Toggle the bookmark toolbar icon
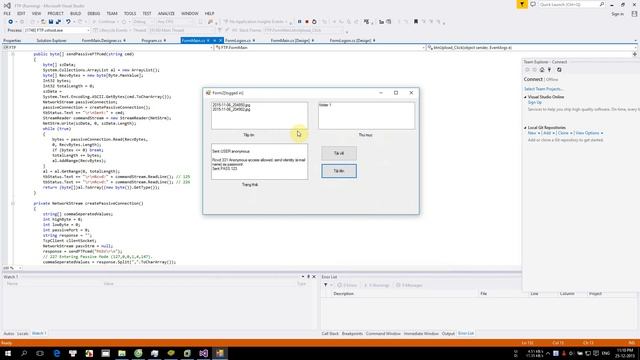The height and width of the screenshot is (360, 640). point(416,22)
